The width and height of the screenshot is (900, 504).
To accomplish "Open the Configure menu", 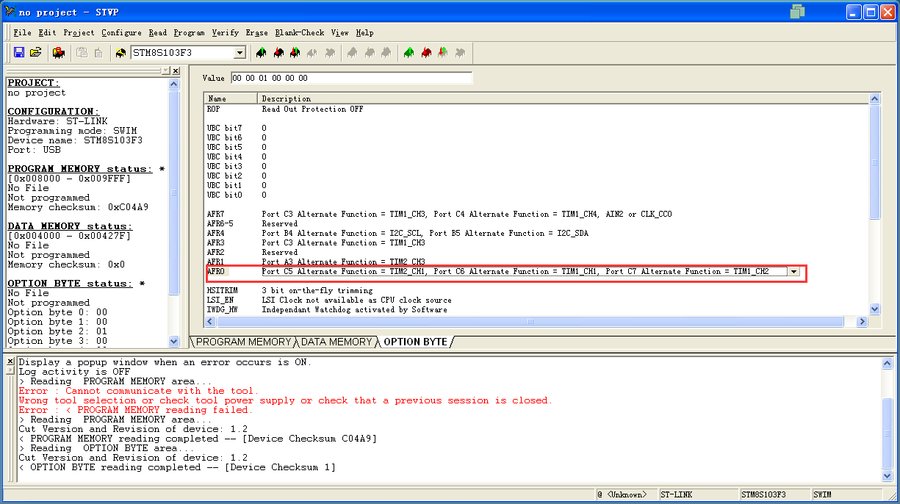I will click(121, 33).
